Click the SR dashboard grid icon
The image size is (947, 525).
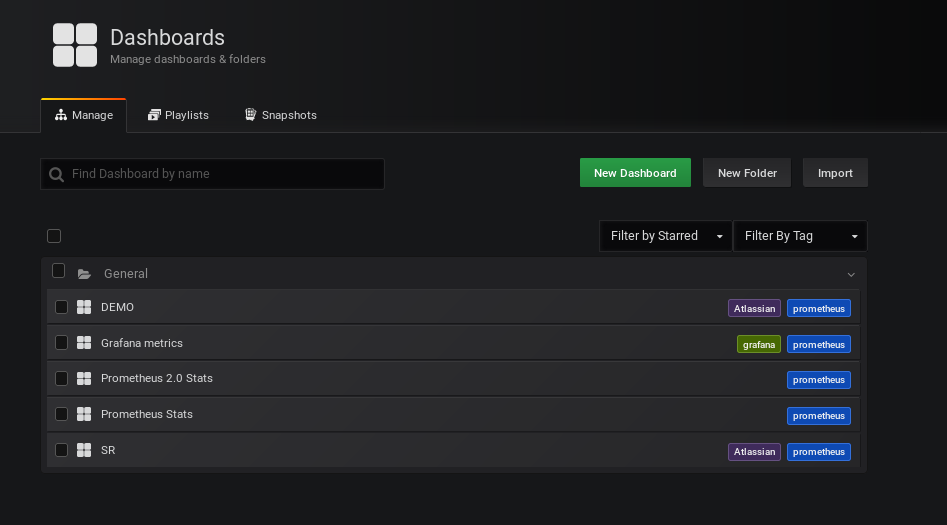pos(84,450)
